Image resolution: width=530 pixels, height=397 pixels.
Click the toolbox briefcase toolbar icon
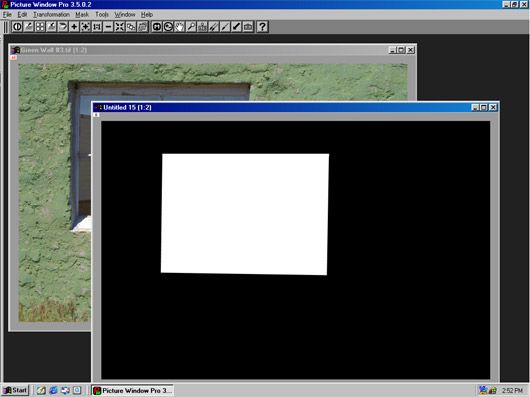click(248, 27)
